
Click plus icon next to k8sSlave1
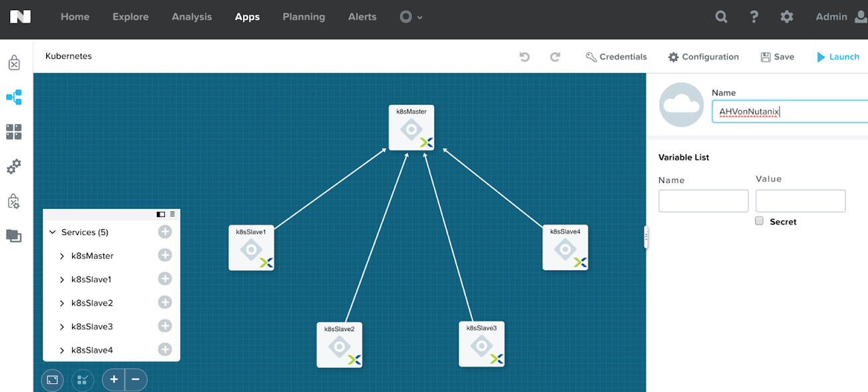click(x=165, y=278)
